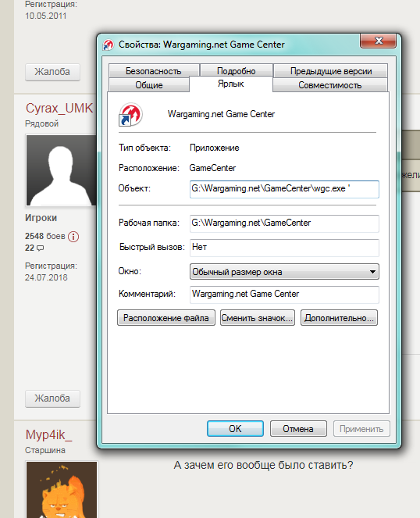Open Myp4ik_ profile link on forum
The height and width of the screenshot is (518, 420).
[48, 434]
